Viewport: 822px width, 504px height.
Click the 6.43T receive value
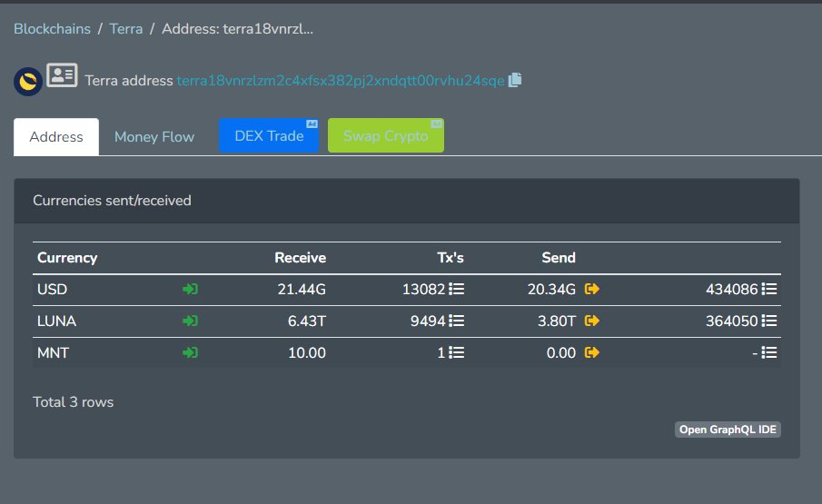pyautogui.click(x=307, y=321)
